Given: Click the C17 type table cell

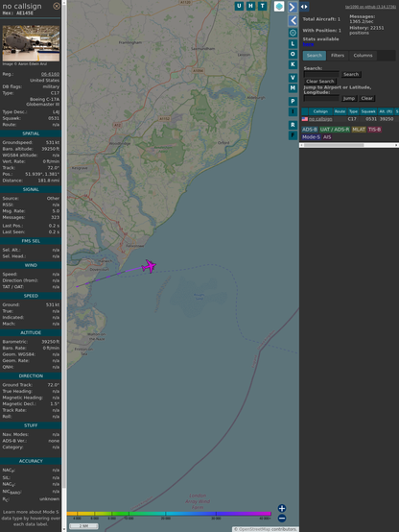Looking at the screenshot, I should tap(352, 119).
